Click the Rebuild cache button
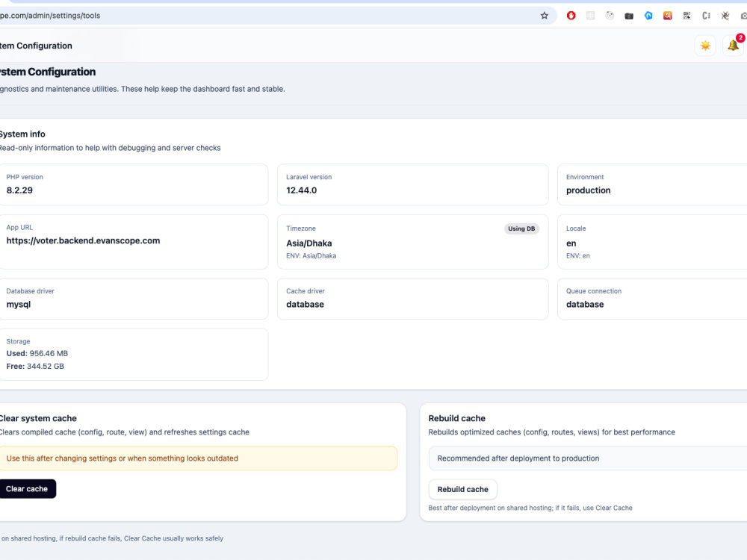Viewport: 747px width, 560px height. [x=462, y=490]
